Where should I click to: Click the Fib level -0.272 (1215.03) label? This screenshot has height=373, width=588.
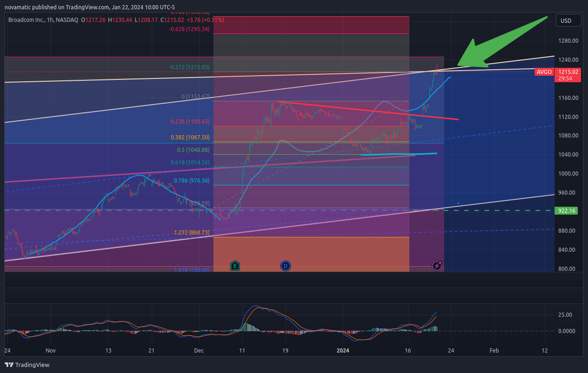189,67
